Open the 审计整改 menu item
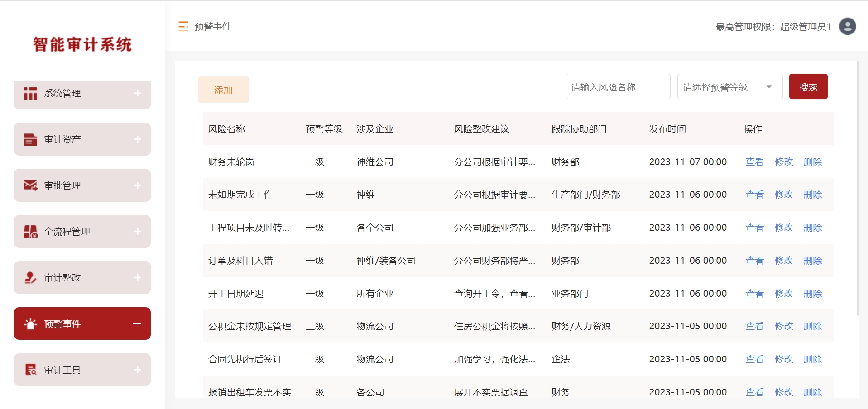Image resolution: width=868 pixels, height=409 pixels. pyautogui.click(x=62, y=278)
